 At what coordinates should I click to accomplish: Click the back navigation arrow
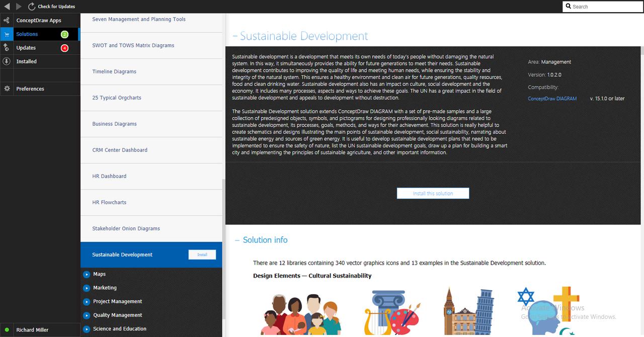coord(7,7)
